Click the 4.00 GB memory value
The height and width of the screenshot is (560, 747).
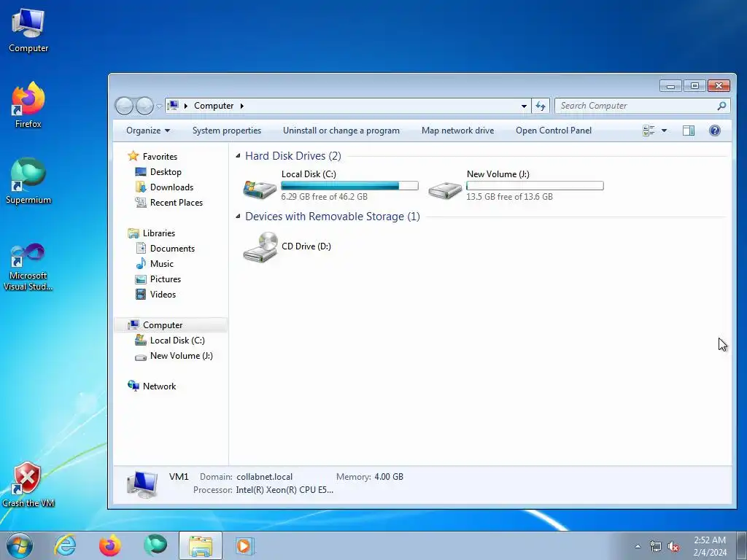pos(389,477)
